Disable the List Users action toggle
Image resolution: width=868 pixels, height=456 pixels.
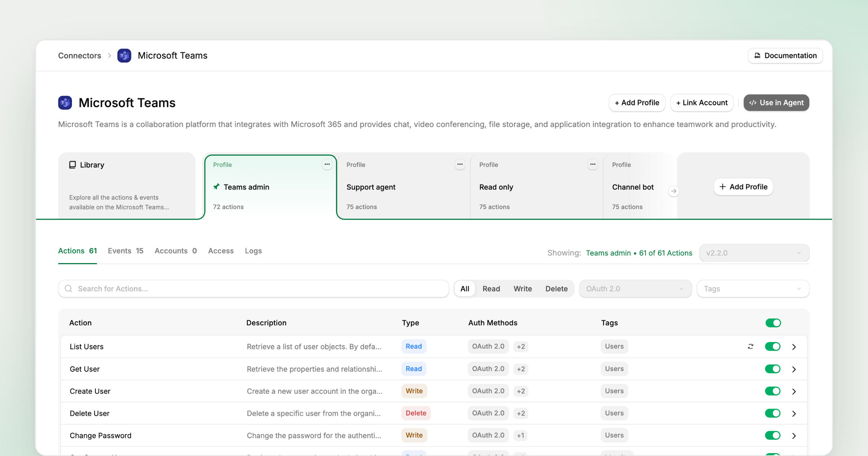click(773, 346)
